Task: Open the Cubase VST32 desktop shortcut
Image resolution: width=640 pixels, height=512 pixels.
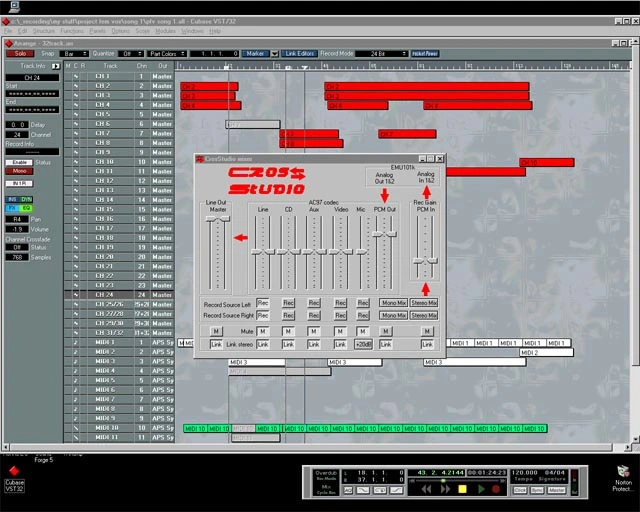Action: [14, 478]
